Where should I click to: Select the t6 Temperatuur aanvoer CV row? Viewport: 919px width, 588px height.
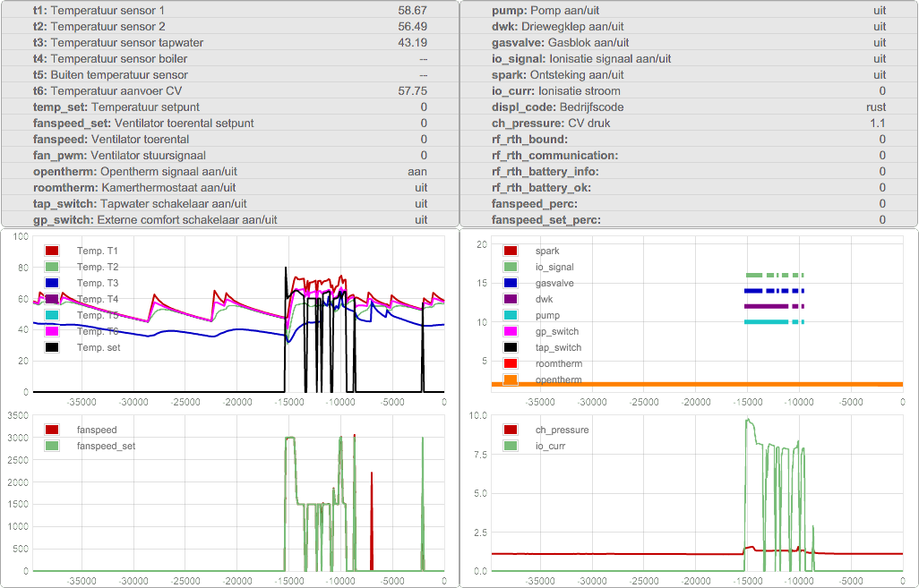click(x=229, y=90)
